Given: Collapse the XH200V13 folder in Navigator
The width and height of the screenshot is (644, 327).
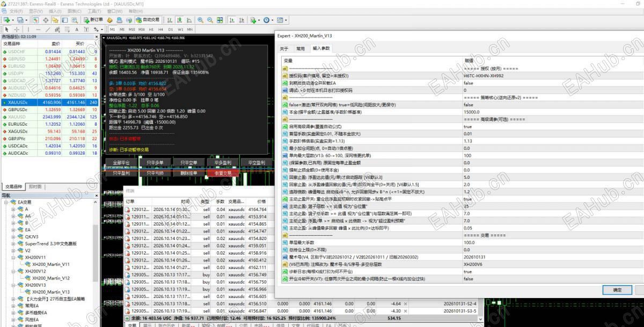Looking at the screenshot, I should (13, 285).
